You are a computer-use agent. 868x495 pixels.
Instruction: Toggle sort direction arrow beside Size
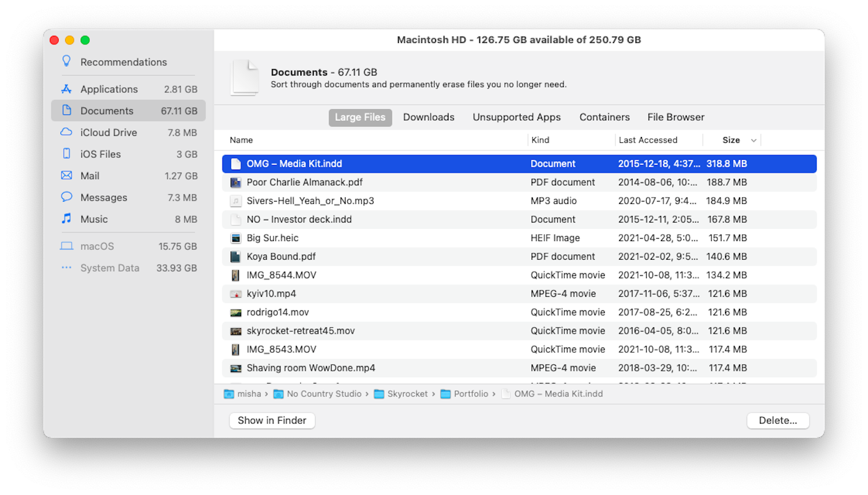[x=754, y=140]
